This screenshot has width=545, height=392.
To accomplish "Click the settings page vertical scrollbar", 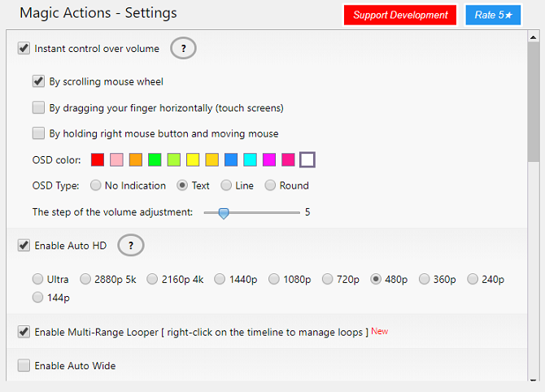I will click(534, 122).
